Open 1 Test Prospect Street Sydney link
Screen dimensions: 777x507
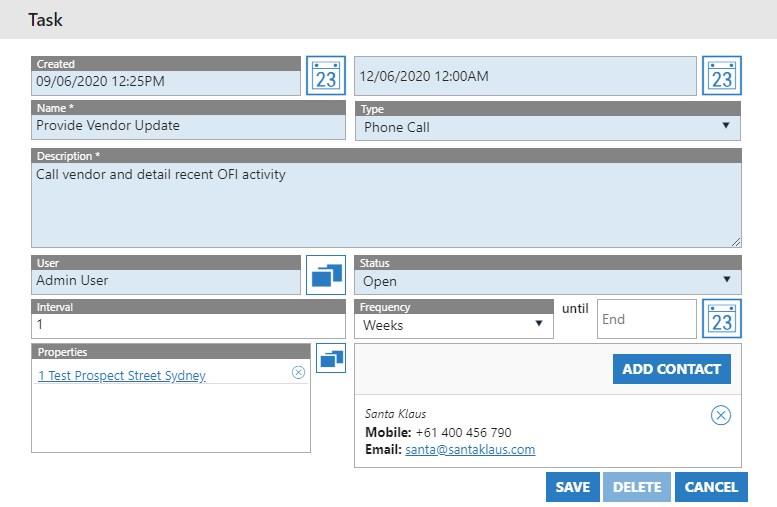point(122,376)
